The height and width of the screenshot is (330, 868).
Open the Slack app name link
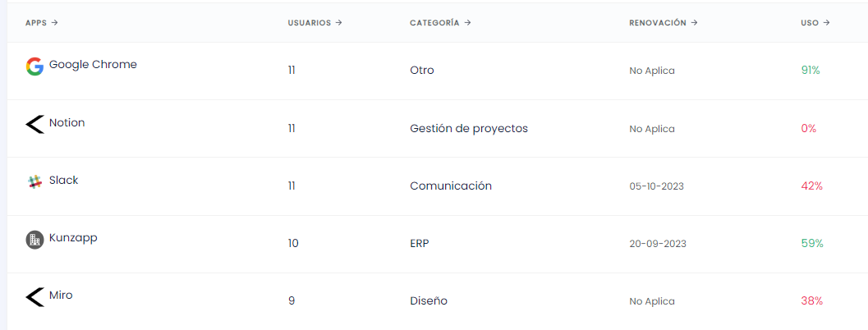[64, 180]
